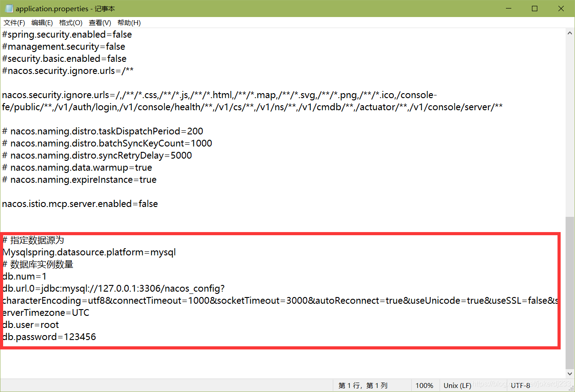This screenshot has width=575, height=392.
Task: Click the Notepad icon in title bar
Action: tap(9, 9)
